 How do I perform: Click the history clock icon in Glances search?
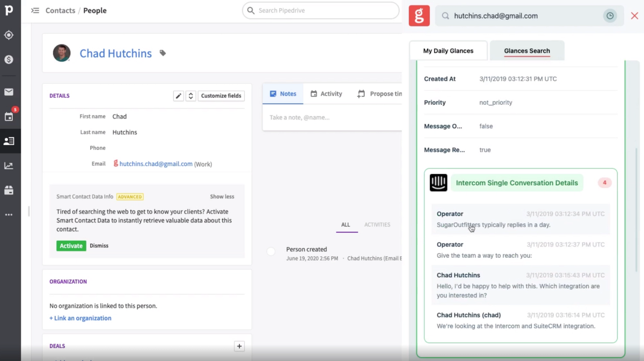610,16
